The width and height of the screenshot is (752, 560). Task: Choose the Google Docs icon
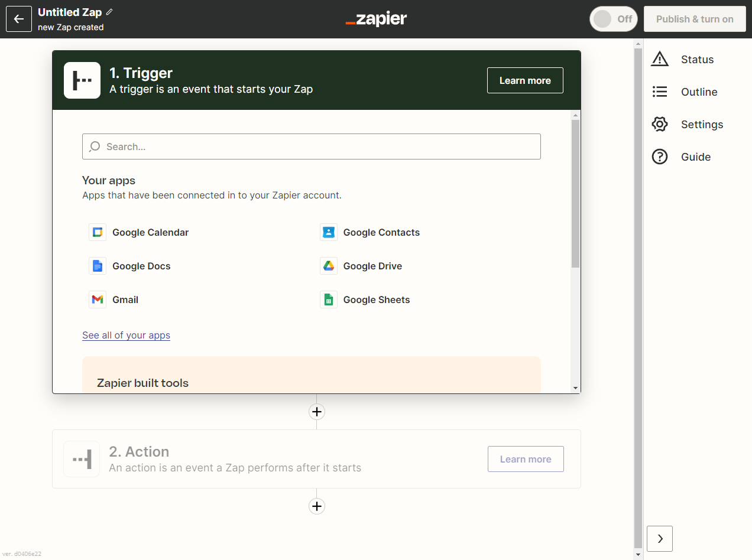pyautogui.click(x=98, y=266)
